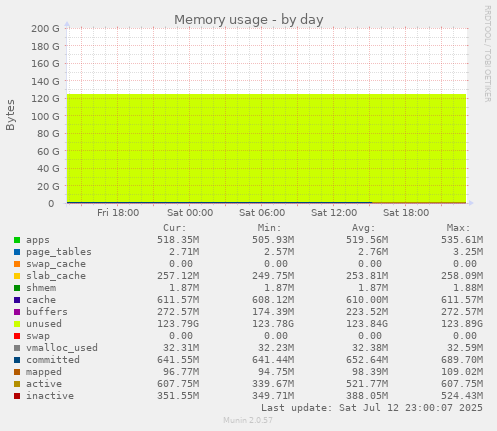Click the shmem legend color swatch

click(17, 288)
